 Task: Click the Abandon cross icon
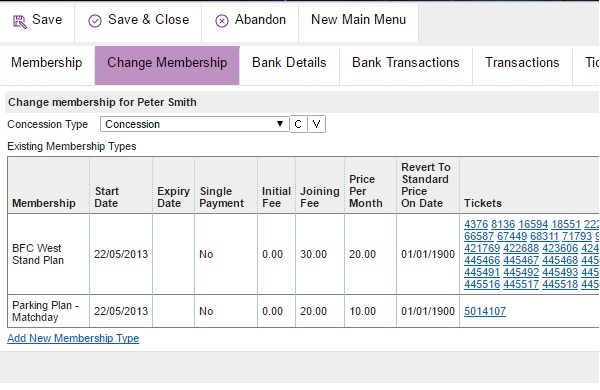(222, 21)
